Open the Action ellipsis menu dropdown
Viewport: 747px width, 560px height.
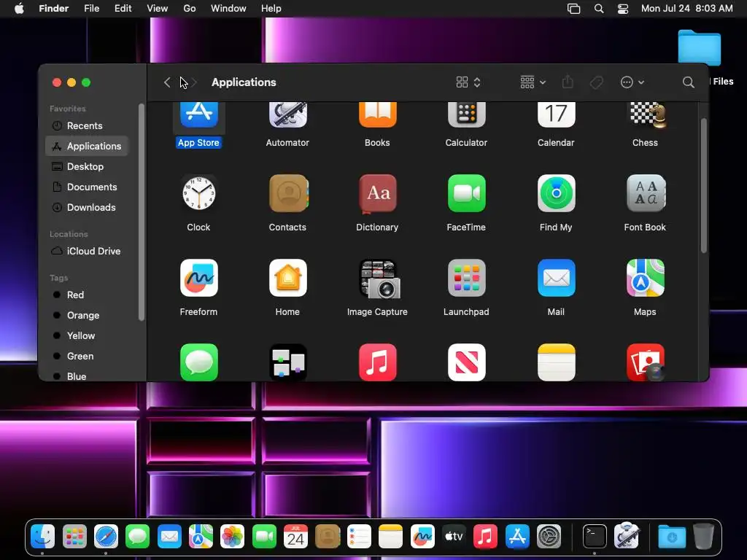(632, 82)
